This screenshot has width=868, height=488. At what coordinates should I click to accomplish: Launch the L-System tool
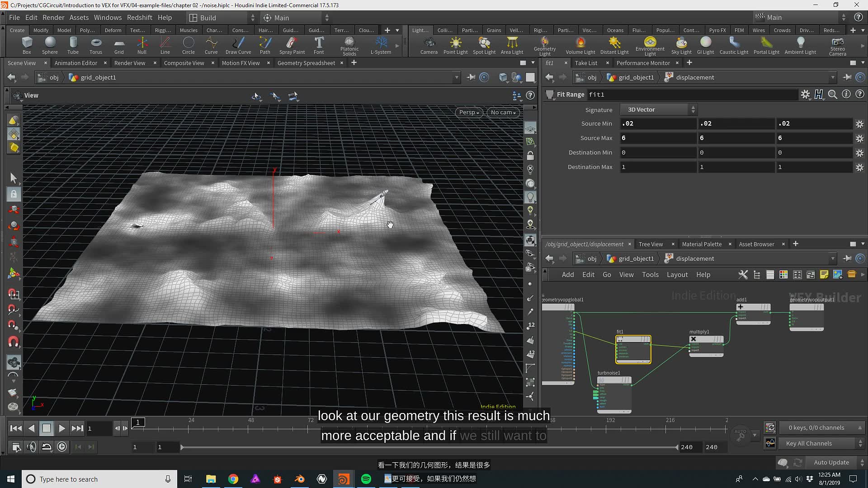381,46
